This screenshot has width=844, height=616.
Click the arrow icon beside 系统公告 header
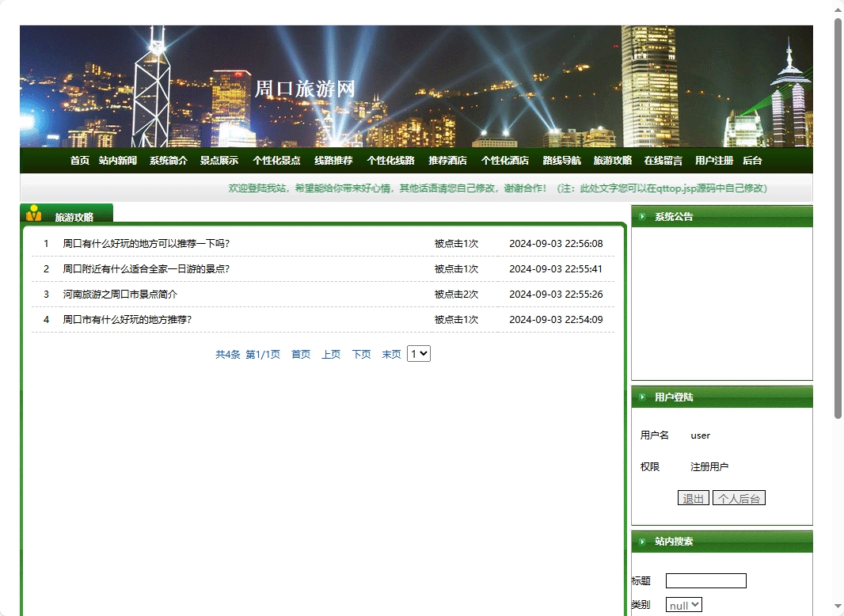tap(641, 216)
